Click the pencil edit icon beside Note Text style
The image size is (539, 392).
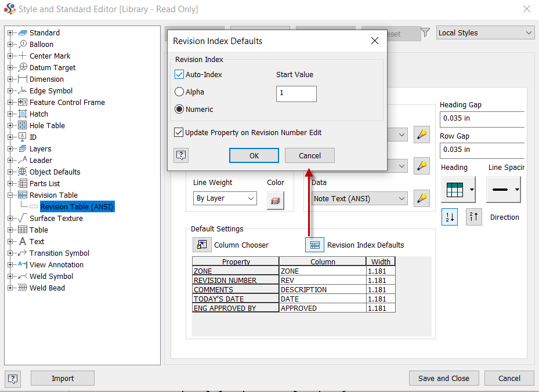pos(421,198)
